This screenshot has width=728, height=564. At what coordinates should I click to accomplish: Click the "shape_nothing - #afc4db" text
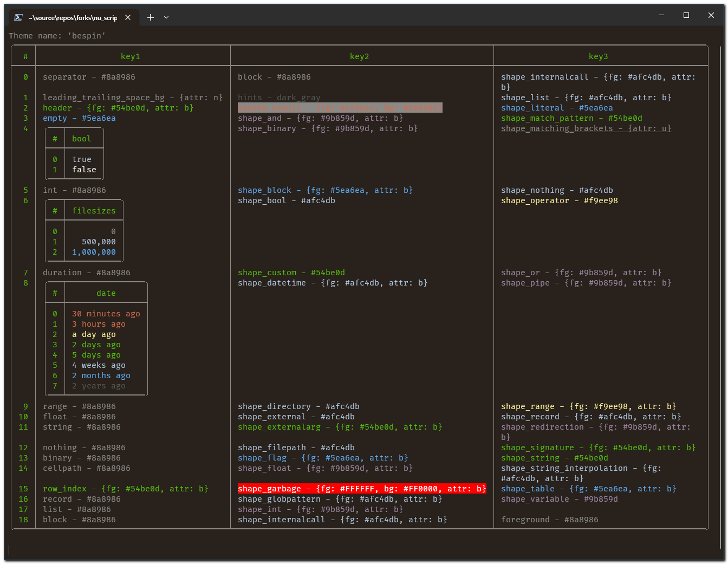tap(557, 190)
